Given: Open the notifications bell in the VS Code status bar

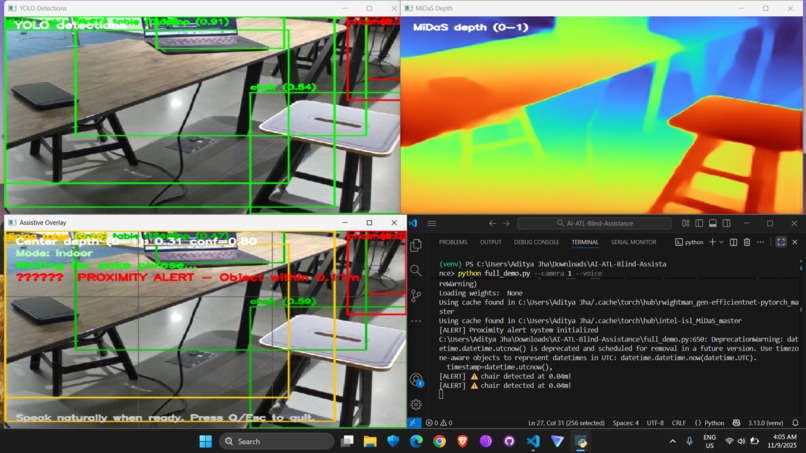Looking at the screenshot, I should (x=795, y=423).
